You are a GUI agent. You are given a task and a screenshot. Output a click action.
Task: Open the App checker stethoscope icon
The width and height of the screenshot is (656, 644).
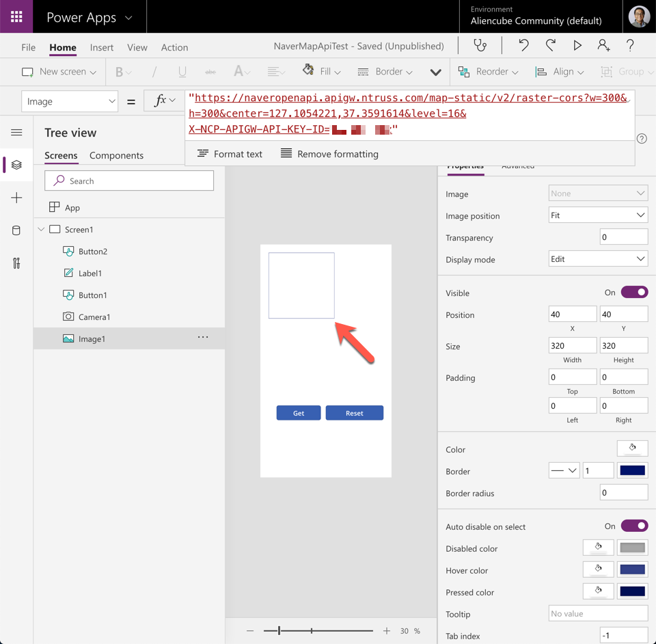480,46
